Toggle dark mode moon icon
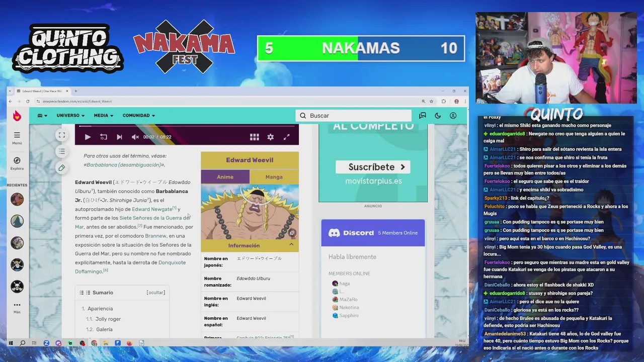The height and width of the screenshot is (362, 644). (x=438, y=116)
